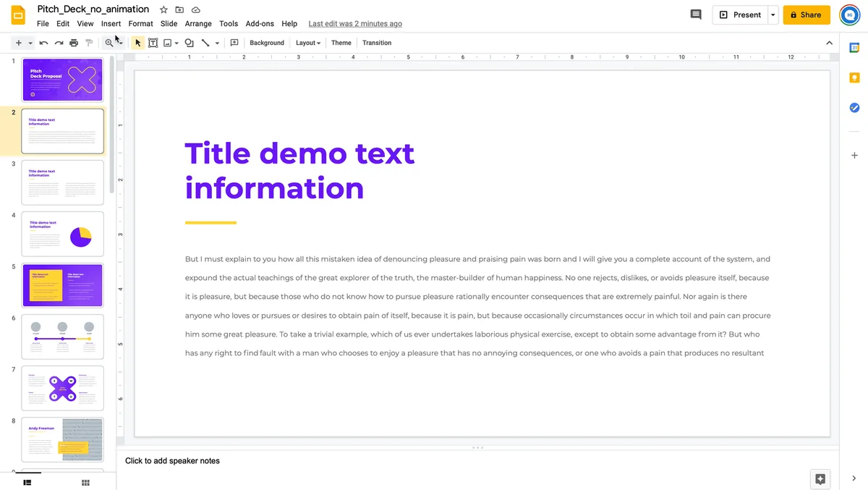Viewport: 868px width, 490px height.
Task: Open the Arrange menu
Action: (x=198, y=24)
